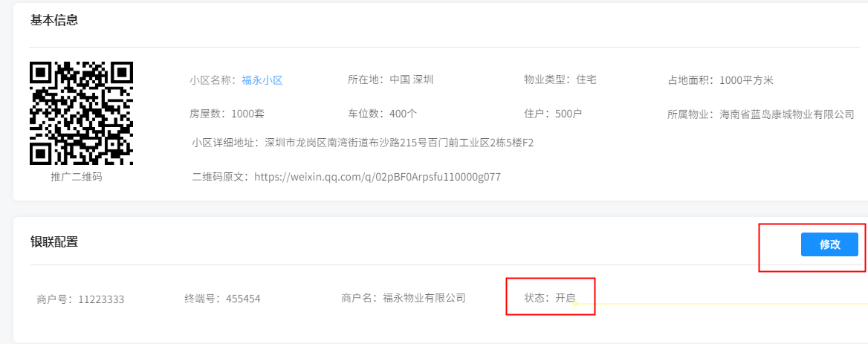Click the 推广二维码 caption under the QR code
Viewport: 868px width, 344px height.
(77, 177)
